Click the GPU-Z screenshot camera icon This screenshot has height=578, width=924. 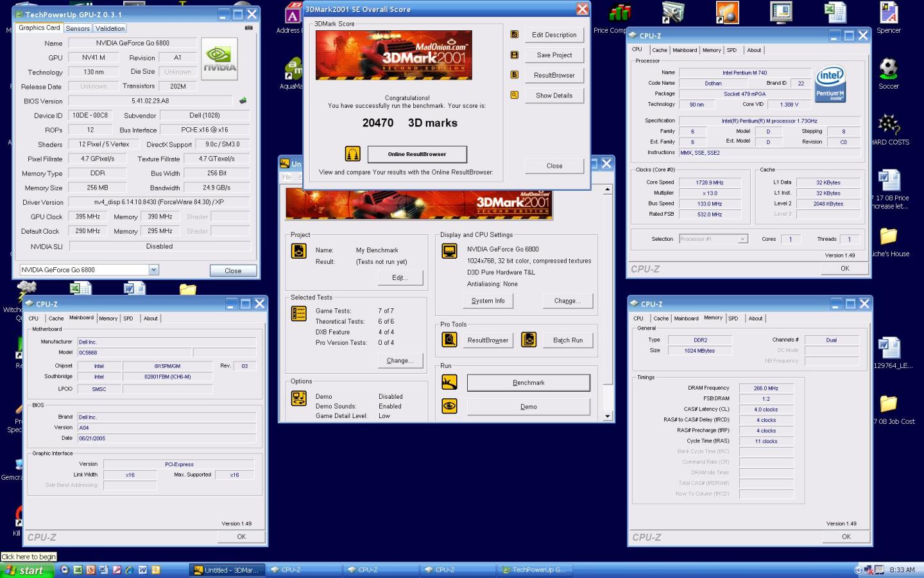pos(249,28)
